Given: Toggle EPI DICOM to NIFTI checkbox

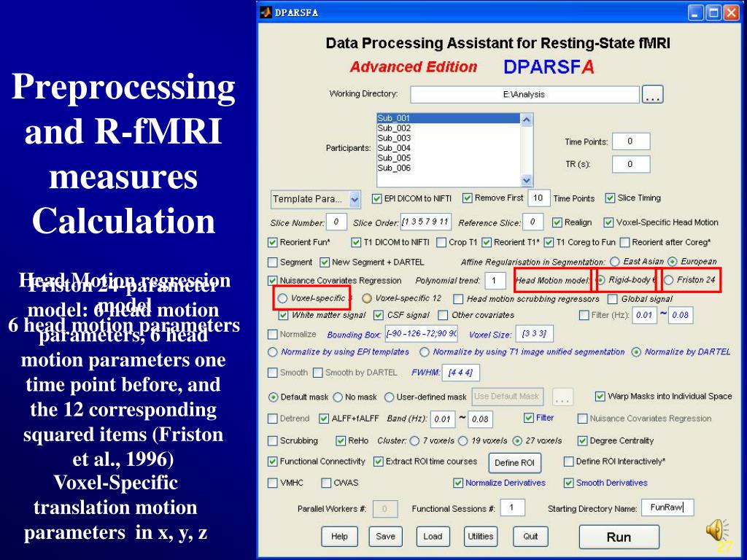Looking at the screenshot, I should [377, 198].
